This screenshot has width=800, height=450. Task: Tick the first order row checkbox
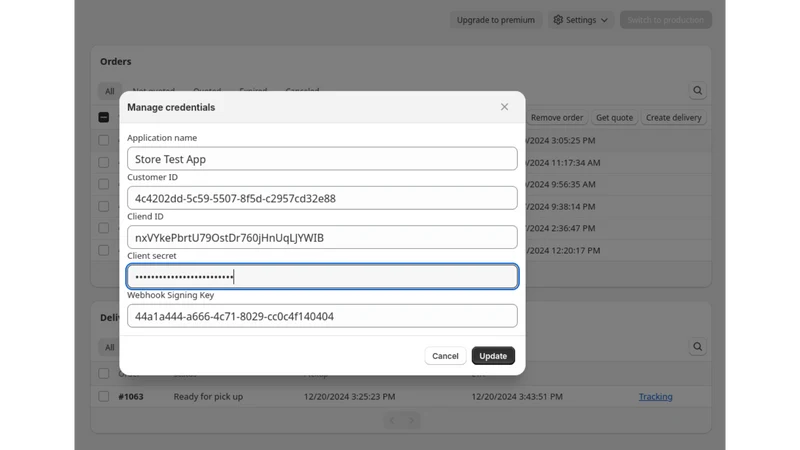[104, 140]
